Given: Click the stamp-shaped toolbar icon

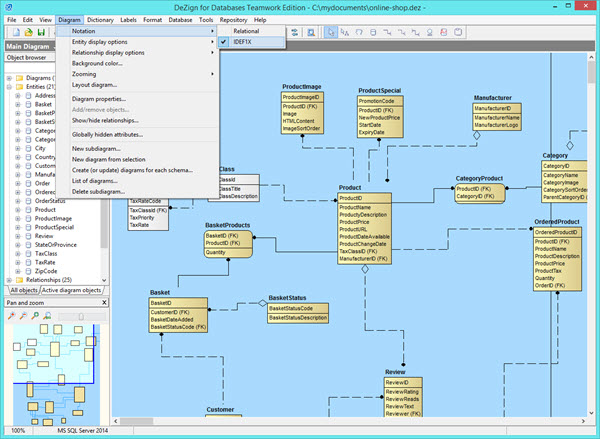Looking at the screenshot, I should (x=430, y=33).
